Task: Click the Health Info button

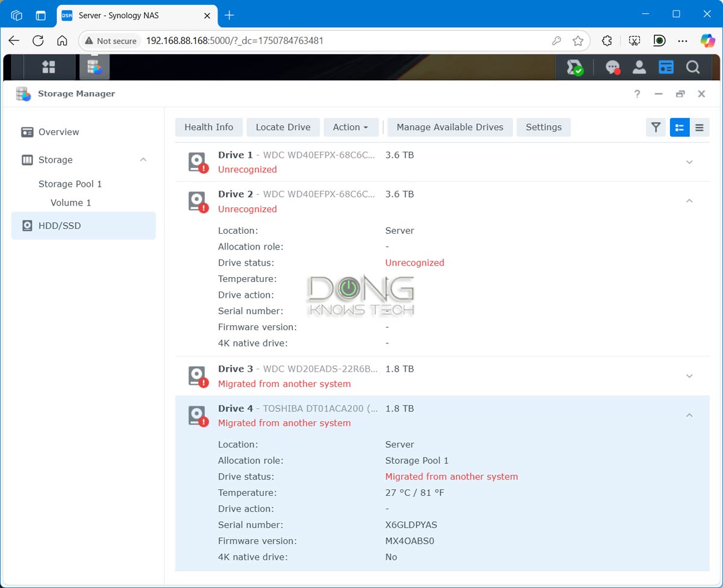Action: point(208,127)
